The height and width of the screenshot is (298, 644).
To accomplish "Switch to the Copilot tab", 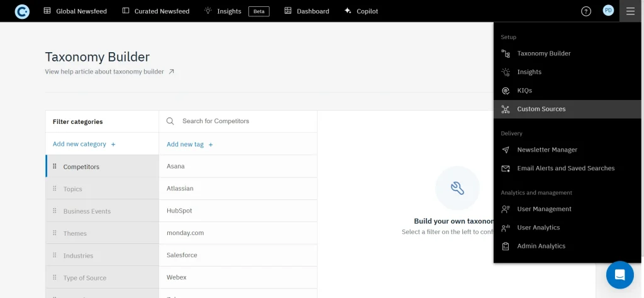I will pyautogui.click(x=361, y=11).
